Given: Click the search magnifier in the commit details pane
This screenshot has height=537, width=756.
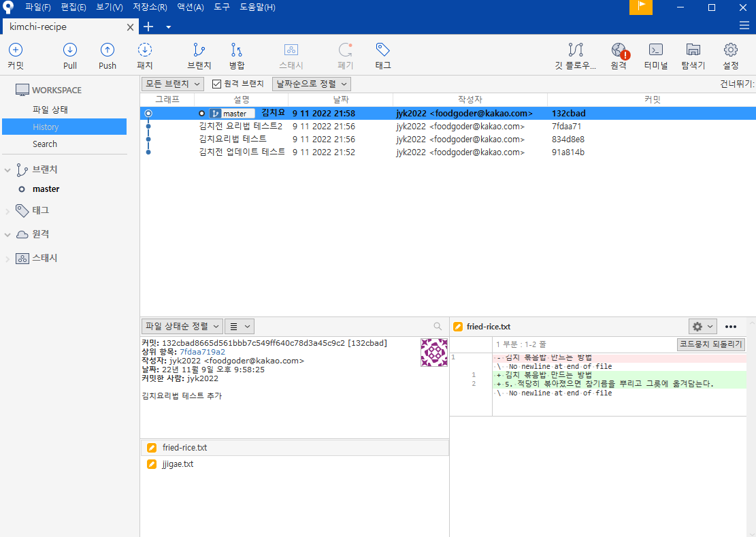Looking at the screenshot, I should click(438, 326).
